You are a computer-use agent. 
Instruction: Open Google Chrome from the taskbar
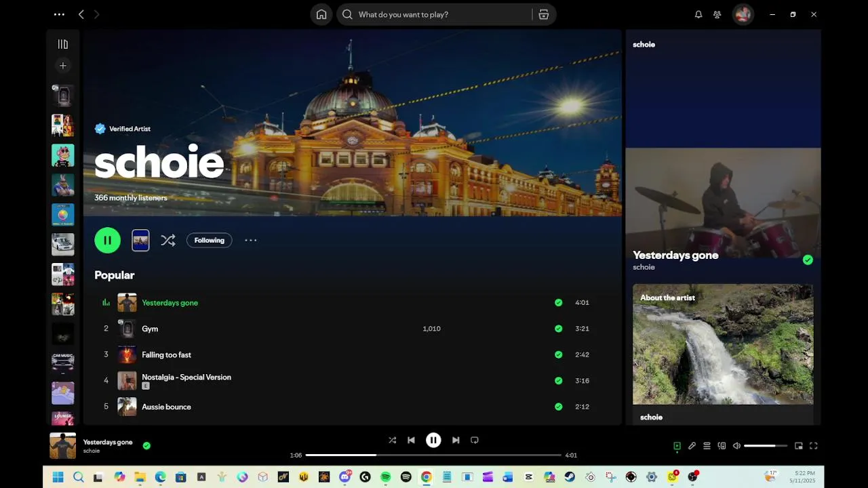click(x=426, y=477)
